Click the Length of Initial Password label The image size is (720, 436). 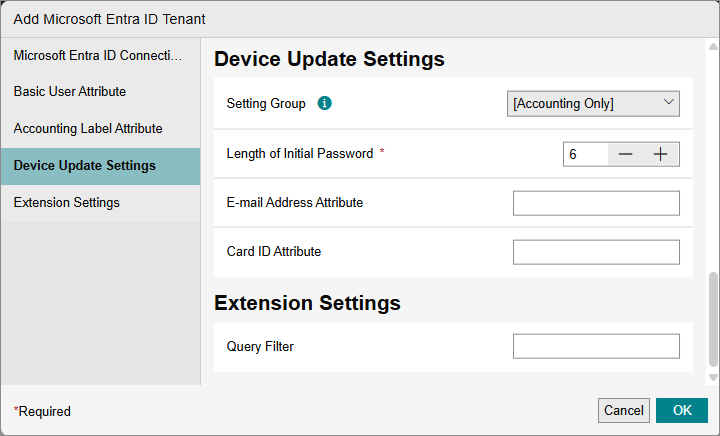click(x=300, y=154)
